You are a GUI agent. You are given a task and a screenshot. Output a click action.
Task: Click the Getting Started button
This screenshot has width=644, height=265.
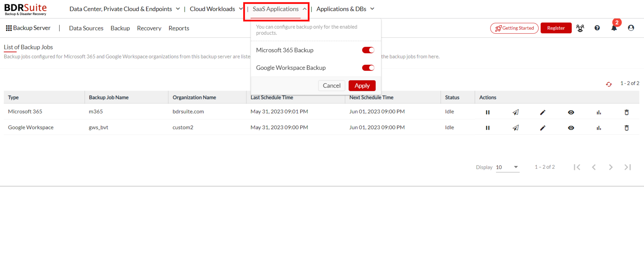click(x=514, y=28)
